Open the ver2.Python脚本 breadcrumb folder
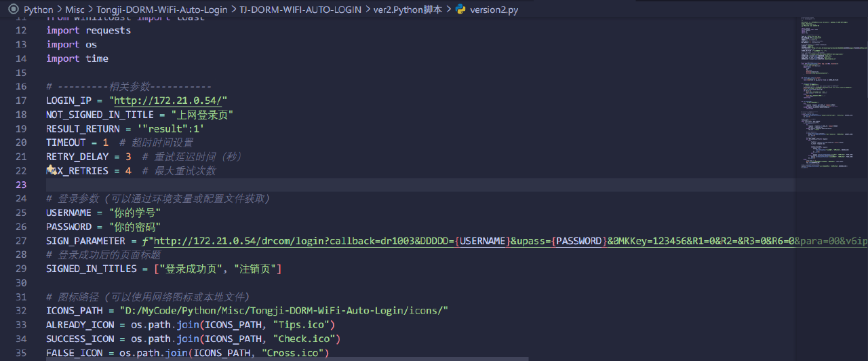Image resolution: width=868 pixels, height=361 pixels. (x=408, y=9)
